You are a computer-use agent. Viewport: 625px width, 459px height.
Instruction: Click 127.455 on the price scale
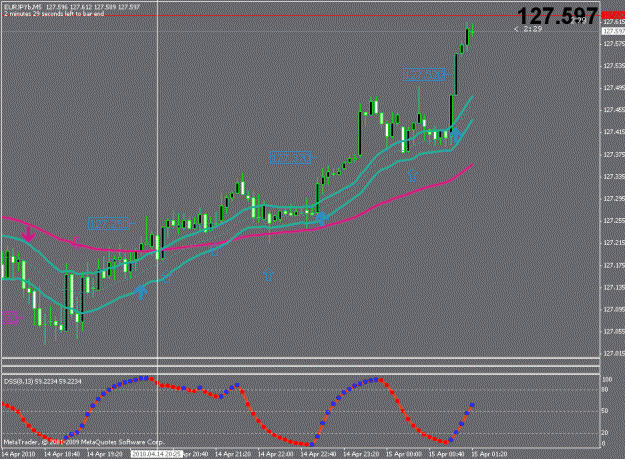click(x=614, y=110)
